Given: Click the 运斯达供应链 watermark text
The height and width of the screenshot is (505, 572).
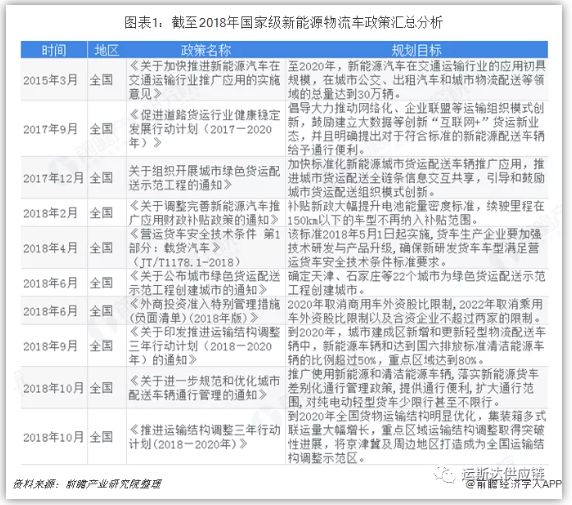Looking at the screenshot, I should click(x=503, y=473).
